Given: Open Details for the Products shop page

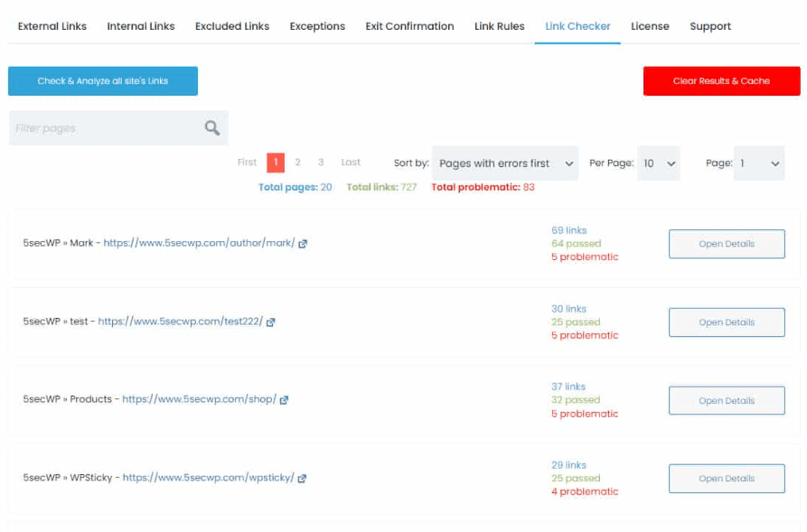Looking at the screenshot, I should coord(727,400).
